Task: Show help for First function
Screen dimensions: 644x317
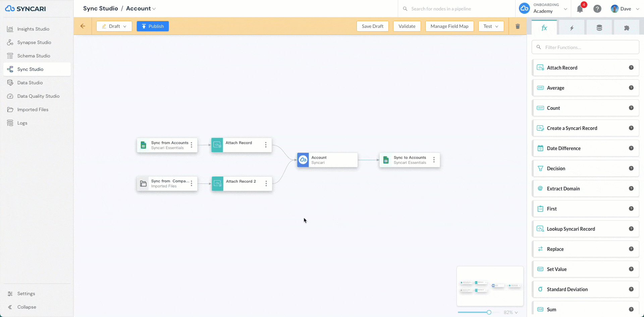Action: pyautogui.click(x=631, y=209)
